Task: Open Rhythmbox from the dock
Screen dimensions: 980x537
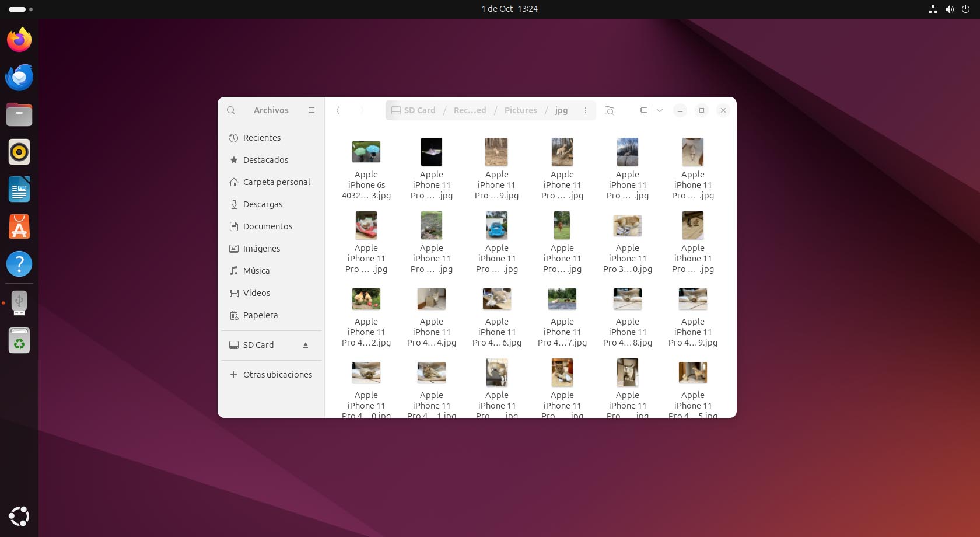Action: tap(19, 152)
